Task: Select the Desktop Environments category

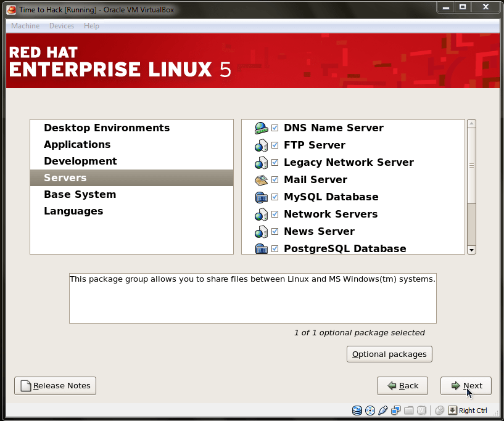Action: tap(132, 128)
